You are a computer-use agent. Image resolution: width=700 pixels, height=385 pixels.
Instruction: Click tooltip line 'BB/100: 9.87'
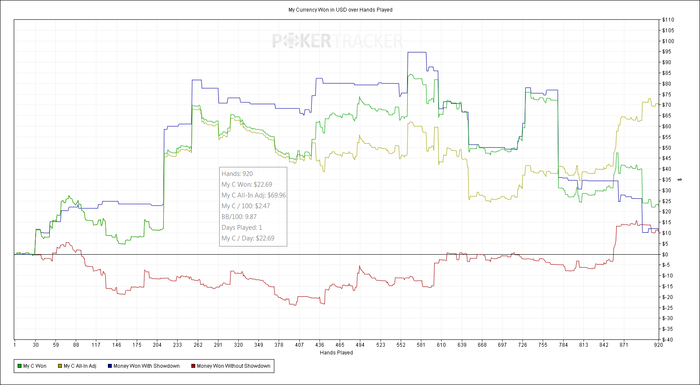(239, 217)
